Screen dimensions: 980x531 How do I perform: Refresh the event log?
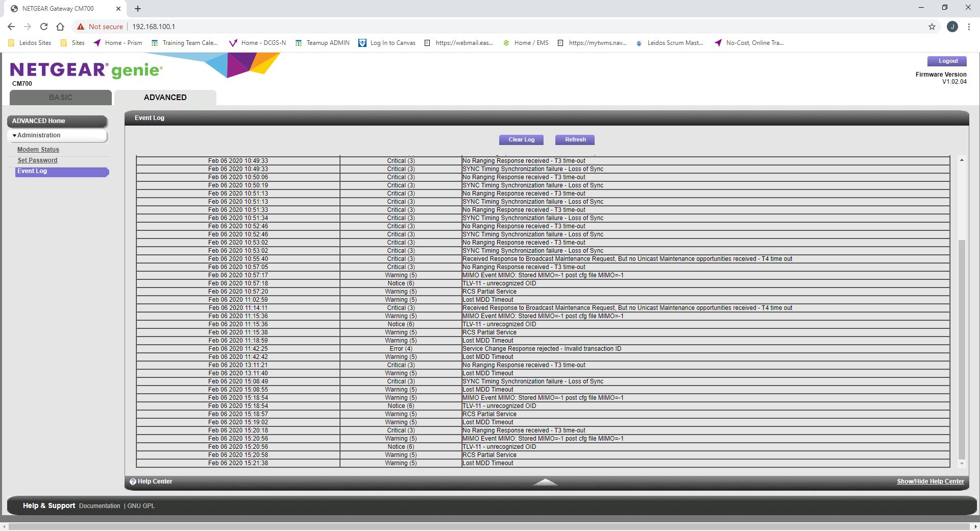click(575, 140)
